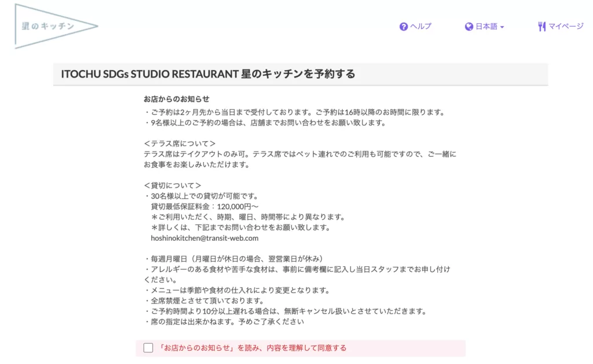Click the <貸切について> section title
The width and height of the screenshot is (593, 364).
(173, 186)
